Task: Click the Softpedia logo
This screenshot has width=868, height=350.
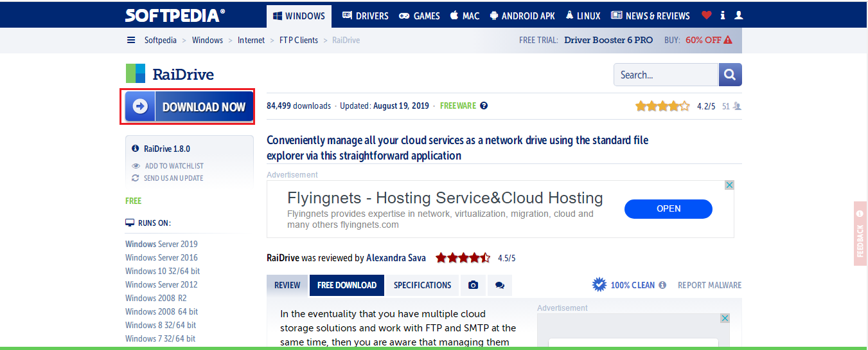Action: (175, 15)
